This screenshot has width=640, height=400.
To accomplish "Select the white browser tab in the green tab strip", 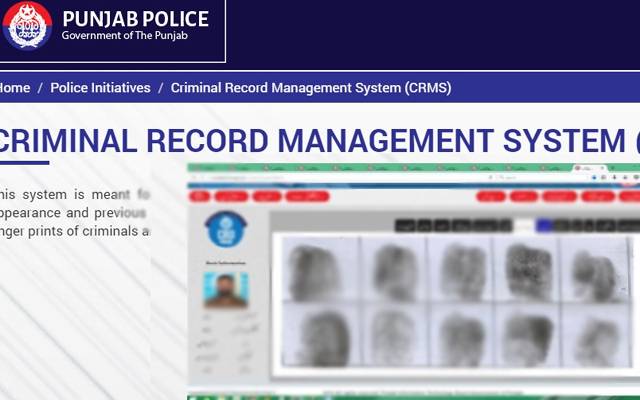I will [x=590, y=168].
